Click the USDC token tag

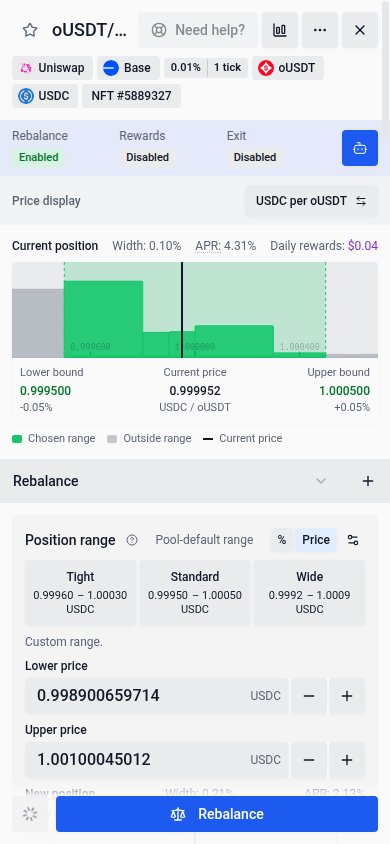coord(45,96)
